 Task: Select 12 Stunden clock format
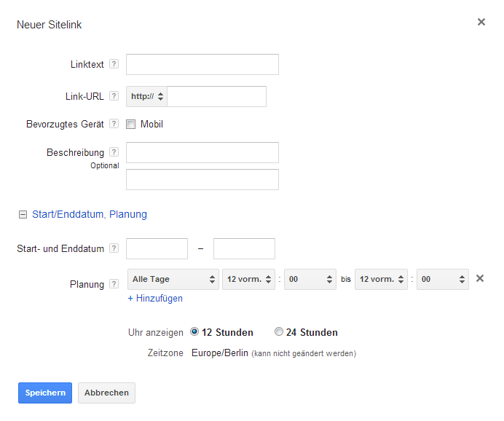coord(194,332)
